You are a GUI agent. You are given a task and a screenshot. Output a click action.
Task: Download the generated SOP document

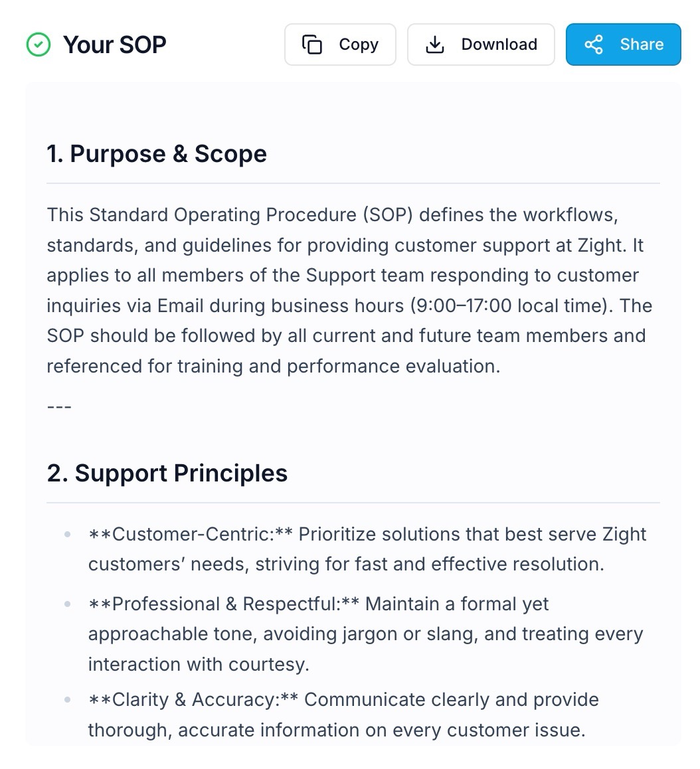(481, 44)
